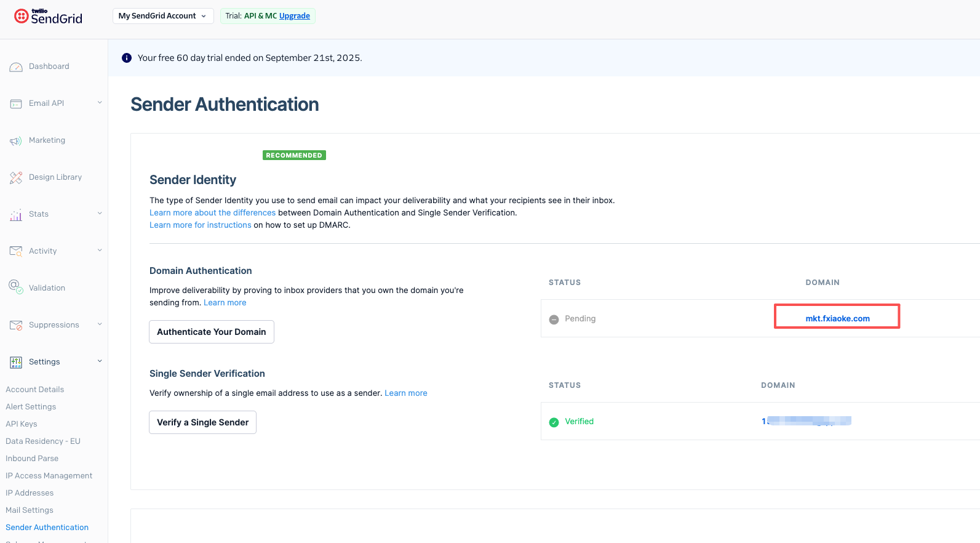
Task: Collapse the Settings section chevron
Action: [x=100, y=361]
